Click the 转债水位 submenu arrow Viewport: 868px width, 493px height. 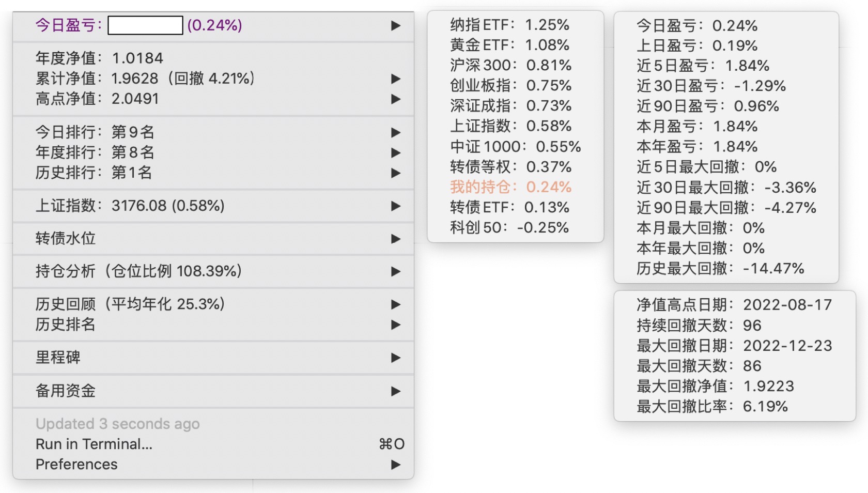[396, 239]
